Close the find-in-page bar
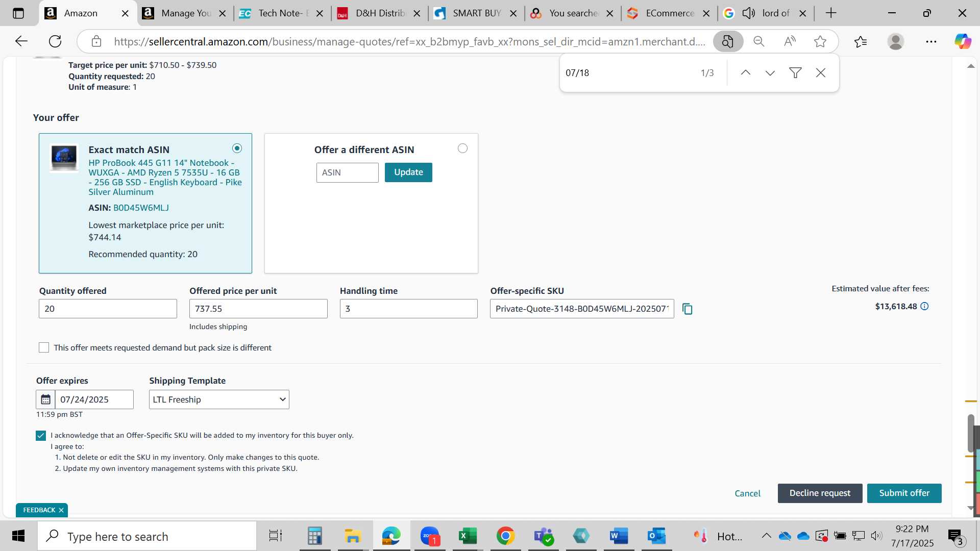This screenshot has width=980, height=551. [x=821, y=73]
